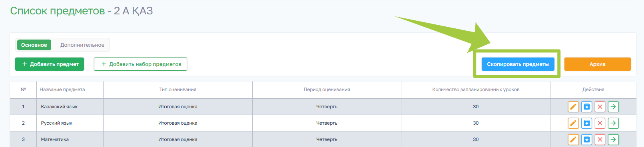Select Четверть in the Русский язык row
Viewport: 644px width, 147px height.
(327, 123)
